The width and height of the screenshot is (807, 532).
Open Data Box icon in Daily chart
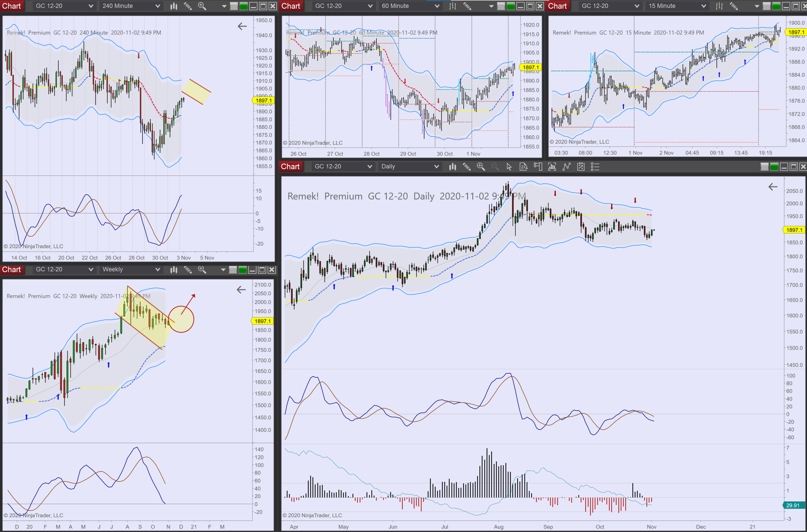coord(523,166)
